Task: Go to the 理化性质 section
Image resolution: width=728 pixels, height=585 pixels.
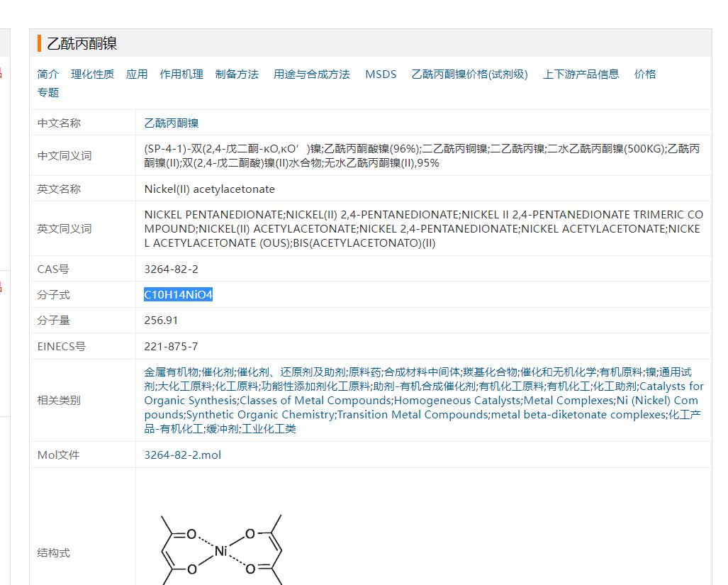Action: 92,74
